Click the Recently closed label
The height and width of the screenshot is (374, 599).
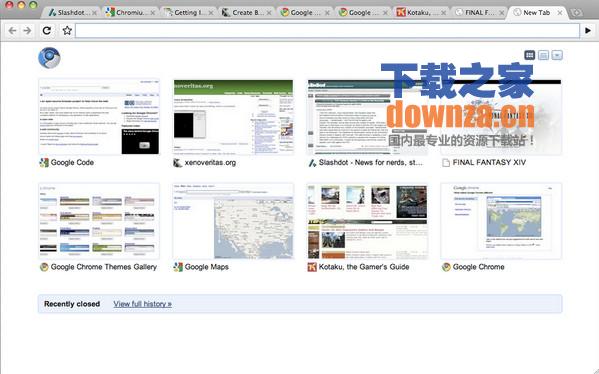[72, 304]
